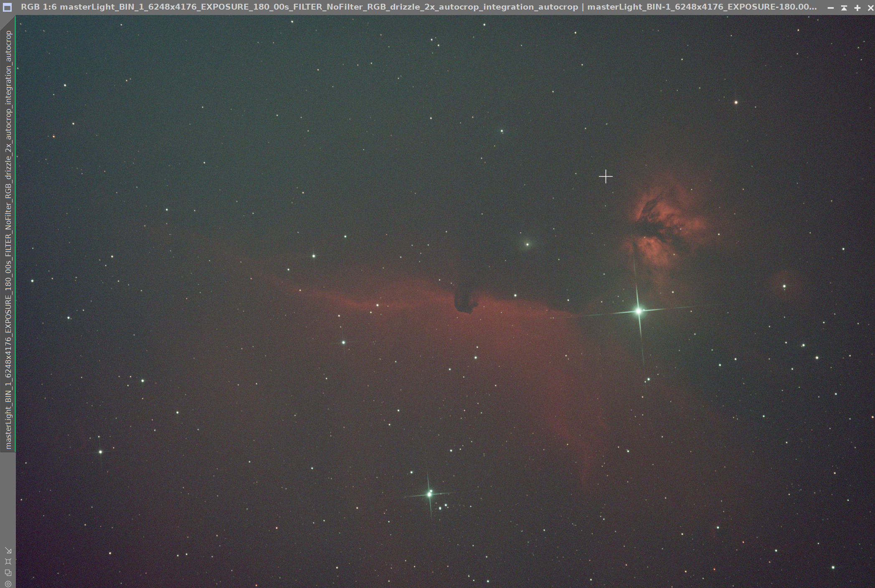This screenshot has width=875, height=588.
Task: Click the bright spiked star near the bottom
Action: 429,494
